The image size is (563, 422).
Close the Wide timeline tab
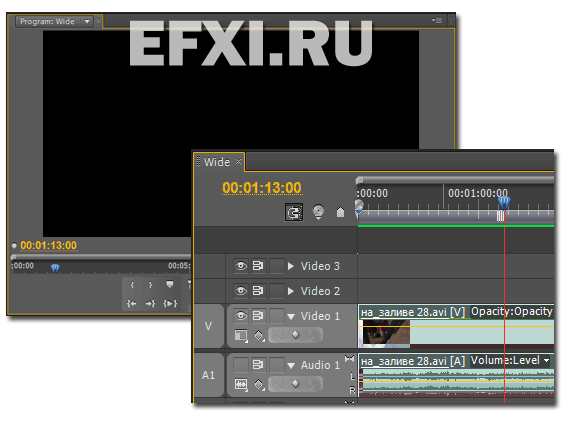coord(238,162)
